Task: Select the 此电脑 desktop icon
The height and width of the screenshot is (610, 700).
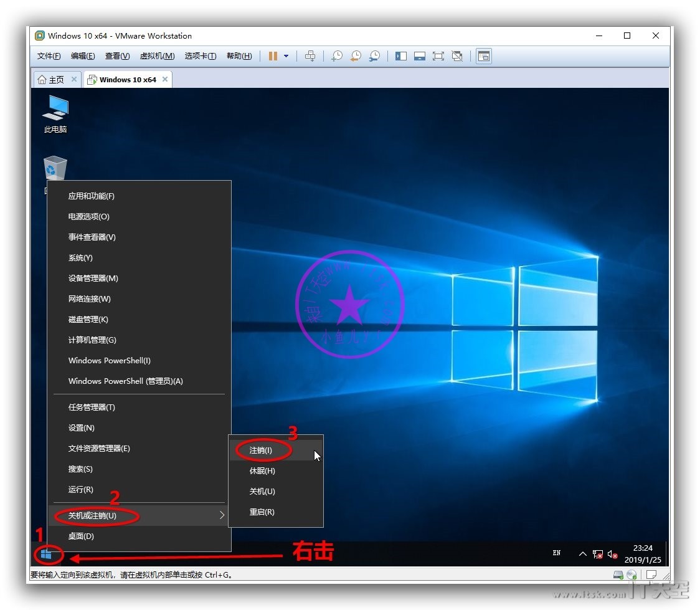Action: [55, 114]
